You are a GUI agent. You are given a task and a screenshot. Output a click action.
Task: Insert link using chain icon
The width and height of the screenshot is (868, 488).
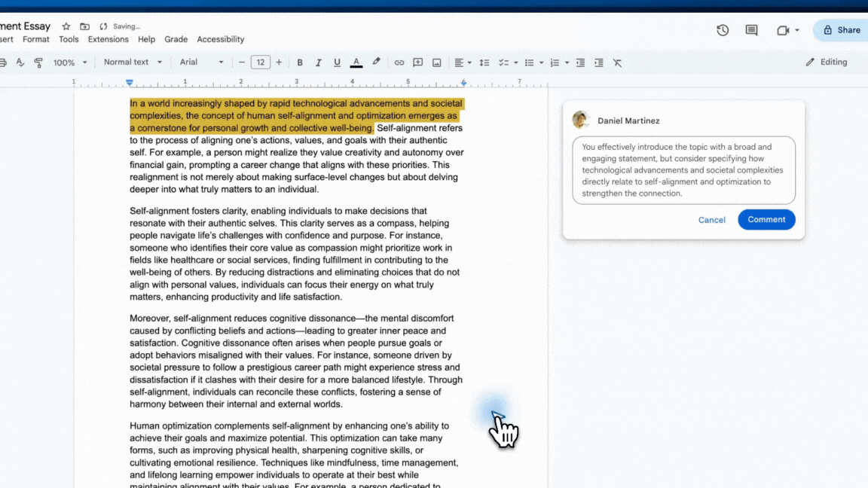pyautogui.click(x=399, y=63)
